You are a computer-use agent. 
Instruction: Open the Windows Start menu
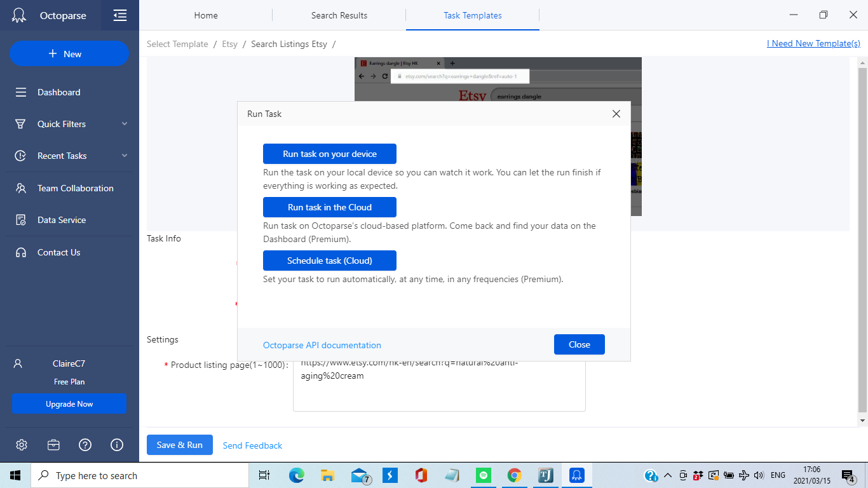click(x=15, y=475)
